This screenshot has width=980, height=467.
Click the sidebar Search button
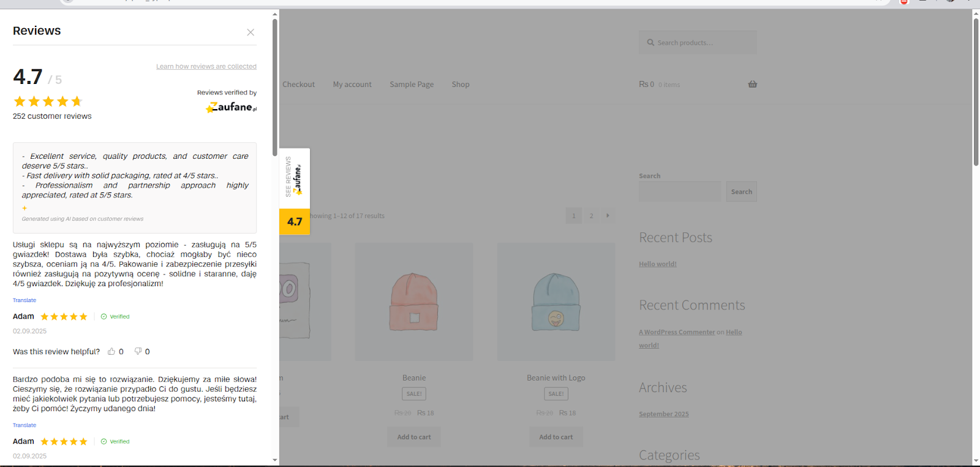741,192
